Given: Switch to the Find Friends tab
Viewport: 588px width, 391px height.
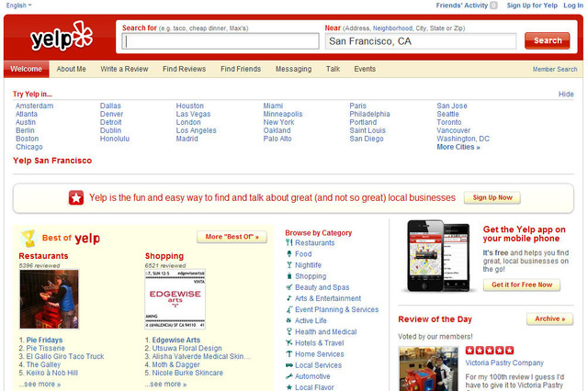Looking at the screenshot, I should tap(241, 69).
